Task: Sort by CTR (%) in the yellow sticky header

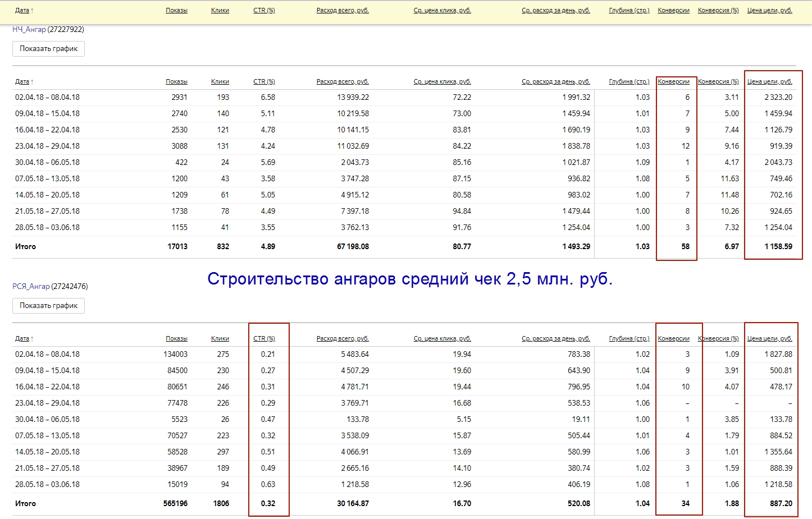Action: coord(264,10)
